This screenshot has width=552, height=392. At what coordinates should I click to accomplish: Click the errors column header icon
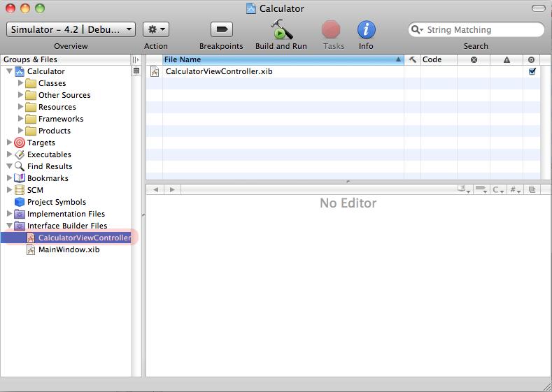coord(474,60)
